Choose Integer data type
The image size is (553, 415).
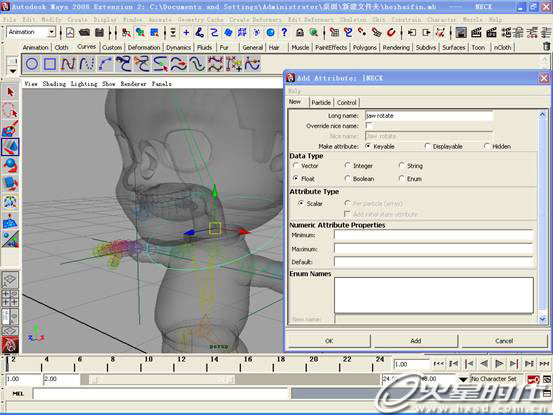click(x=347, y=165)
